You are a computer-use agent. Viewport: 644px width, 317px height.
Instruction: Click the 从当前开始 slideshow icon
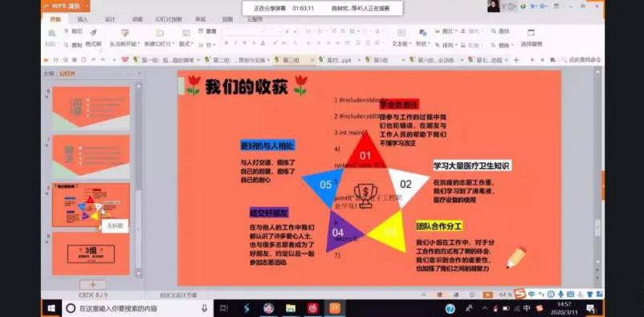point(125,33)
